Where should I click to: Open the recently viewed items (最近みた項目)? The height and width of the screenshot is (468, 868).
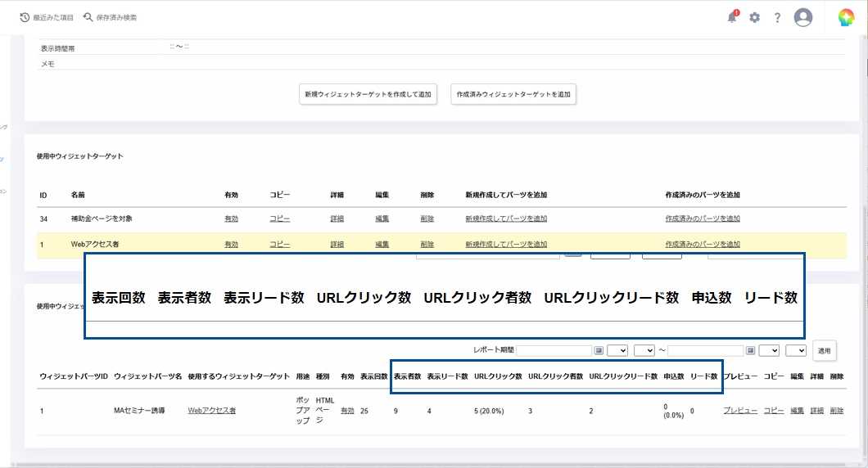[47, 18]
